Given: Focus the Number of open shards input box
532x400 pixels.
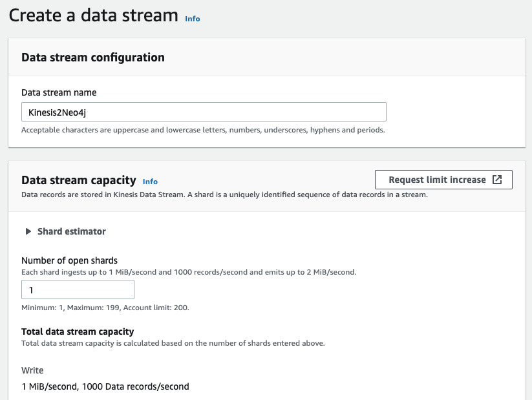Looking at the screenshot, I should click(78, 289).
